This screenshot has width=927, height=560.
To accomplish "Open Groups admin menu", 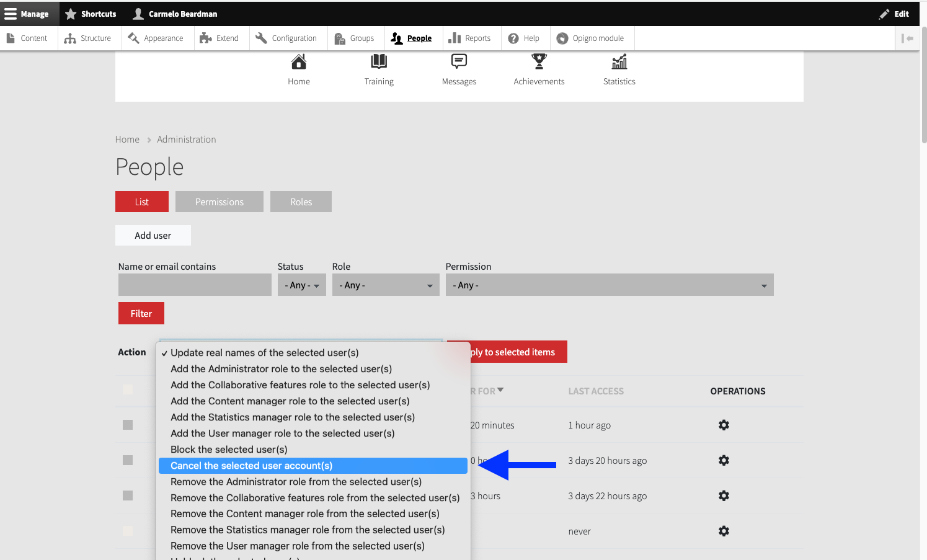I will (x=355, y=38).
